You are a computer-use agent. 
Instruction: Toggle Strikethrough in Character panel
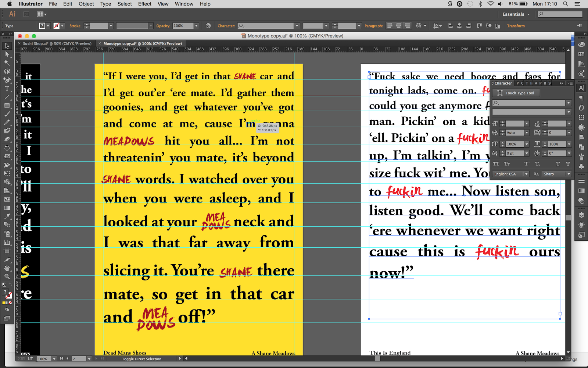tap(568, 164)
